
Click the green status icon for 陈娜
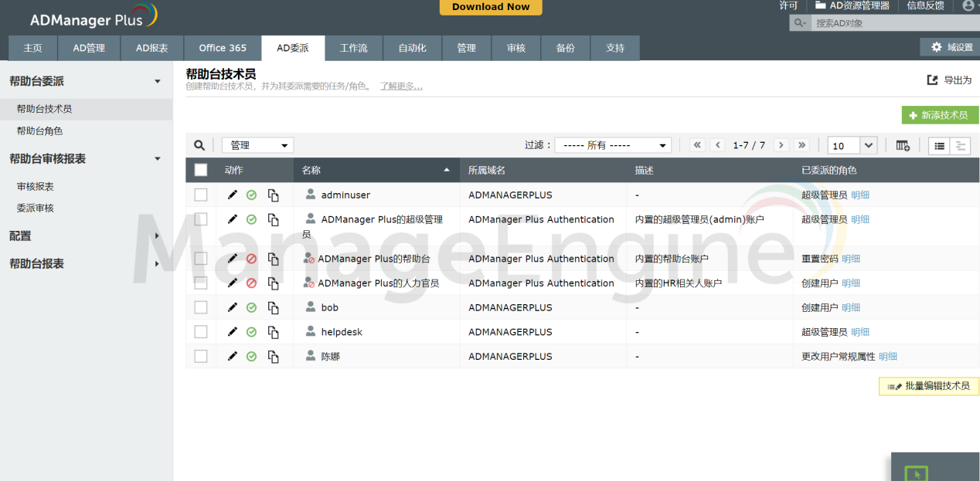coord(251,357)
